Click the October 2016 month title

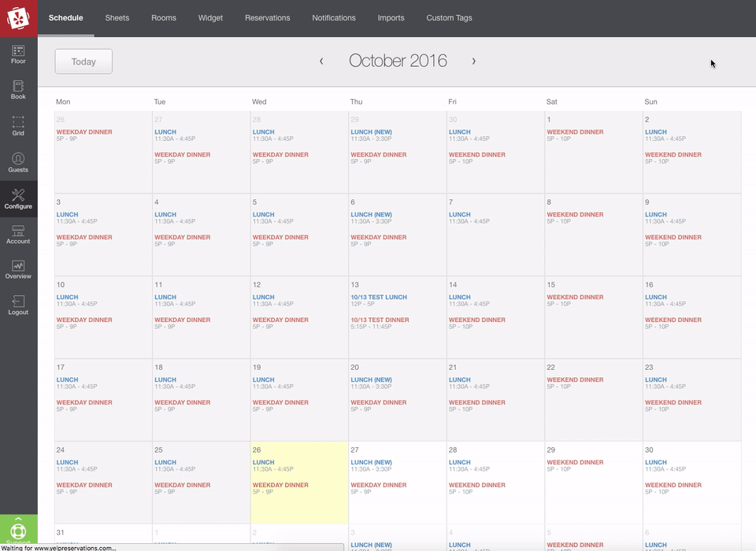click(398, 61)
